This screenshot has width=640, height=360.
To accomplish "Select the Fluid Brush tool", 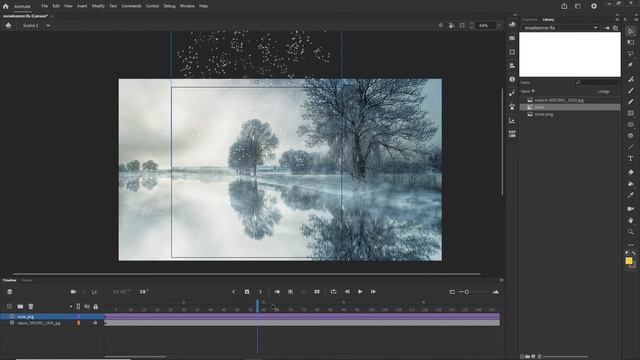I will pos(631,79).
